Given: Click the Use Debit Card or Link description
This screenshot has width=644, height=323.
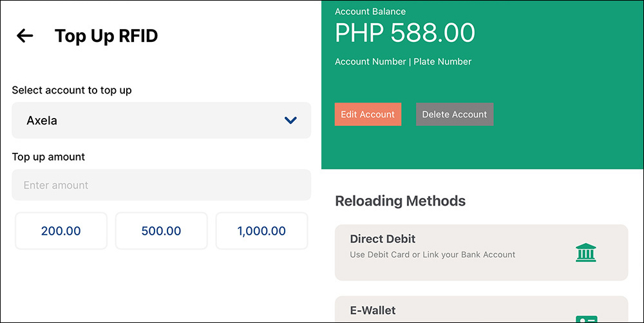Looking at the screenshot, I should click(x=433, y=255).
